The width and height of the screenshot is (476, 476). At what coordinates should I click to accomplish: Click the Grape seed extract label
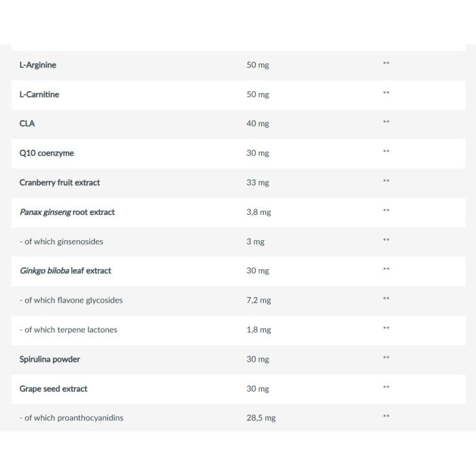coord(53,389)
